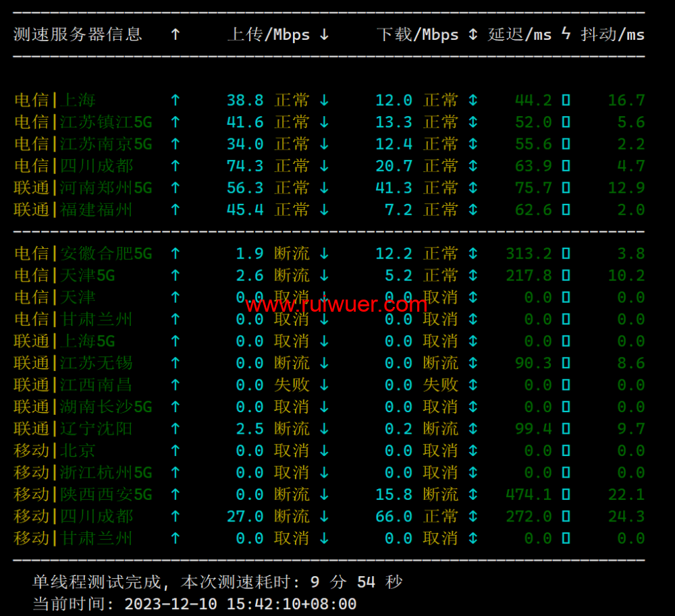Click the upload arrow in 移动 北京 row
This screenshot has height=616, width=675.
175,451
